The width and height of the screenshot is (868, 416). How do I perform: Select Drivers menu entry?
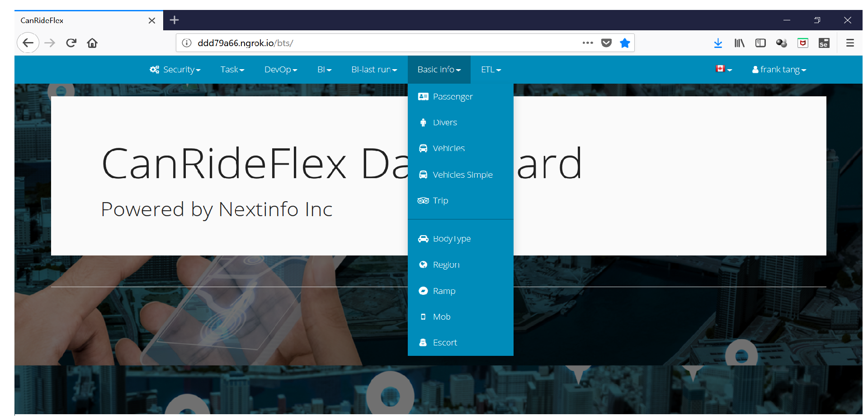pos(461,123)
